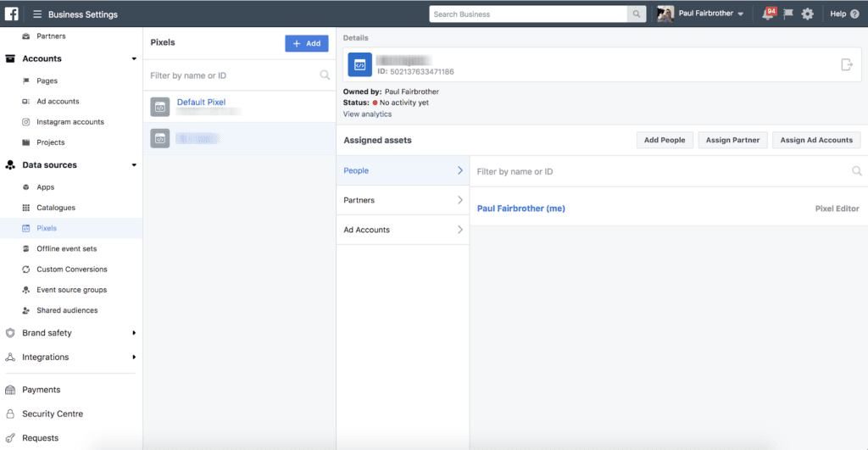Click the chevron on the People row
Image resolution: width=868 pixels, height=450 pixels.
pyautogui.click(x=460, y=170)
